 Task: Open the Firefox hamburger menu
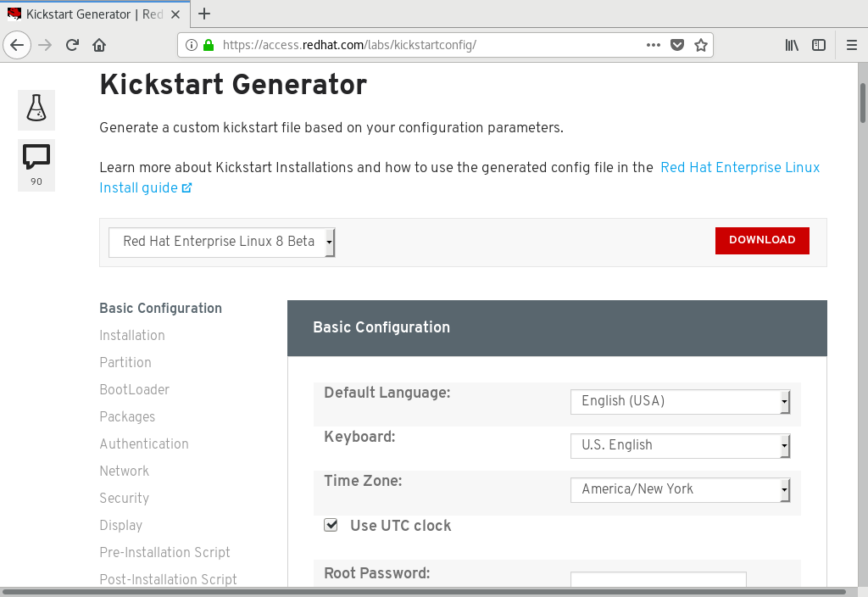(x=851, y=45)
